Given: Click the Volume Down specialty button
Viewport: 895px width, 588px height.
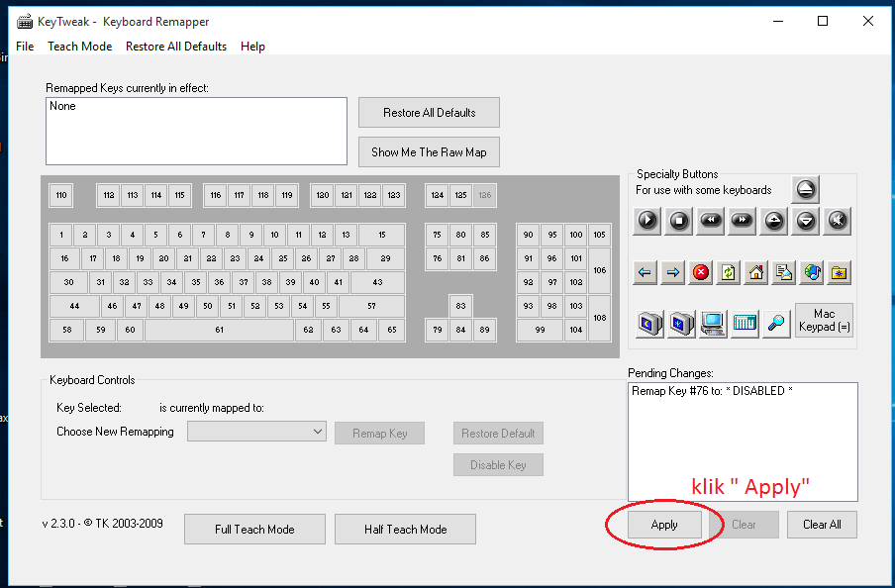Looking at the screenshot, I should [x=805, y=221].
